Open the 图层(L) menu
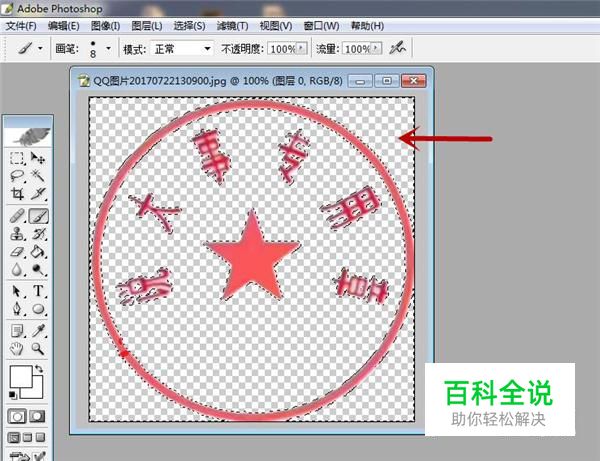 coord(147,26)
